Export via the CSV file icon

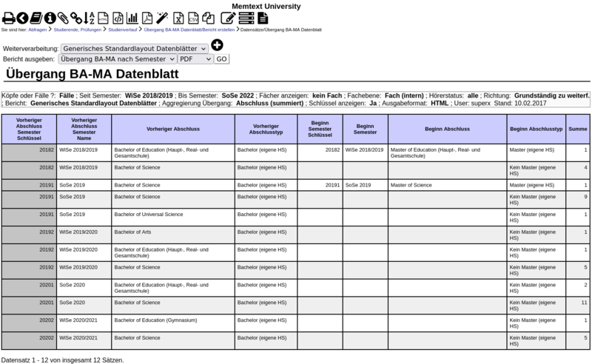[193, 18]
